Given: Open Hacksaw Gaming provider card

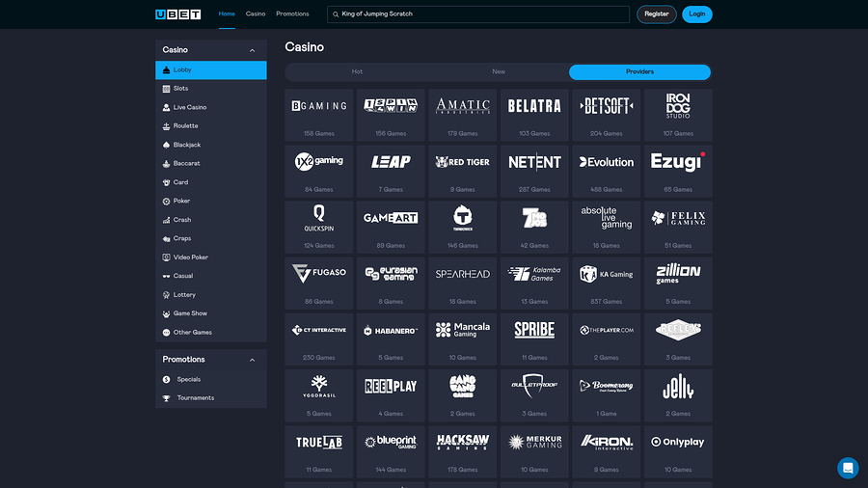Looking at the screenshot, I should pos(463,451).
